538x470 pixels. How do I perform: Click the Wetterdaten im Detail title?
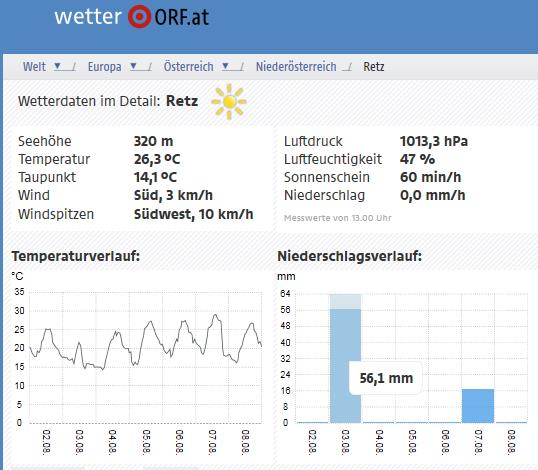click(x=108, y=101)
